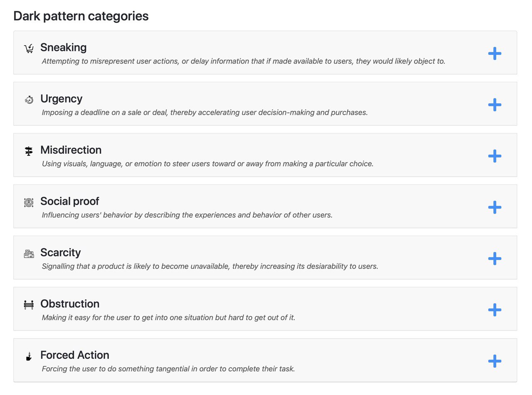Expand Scarcity using its plus icon
The width and height of the screenshot is (532, 395).
tap(495, 258)
